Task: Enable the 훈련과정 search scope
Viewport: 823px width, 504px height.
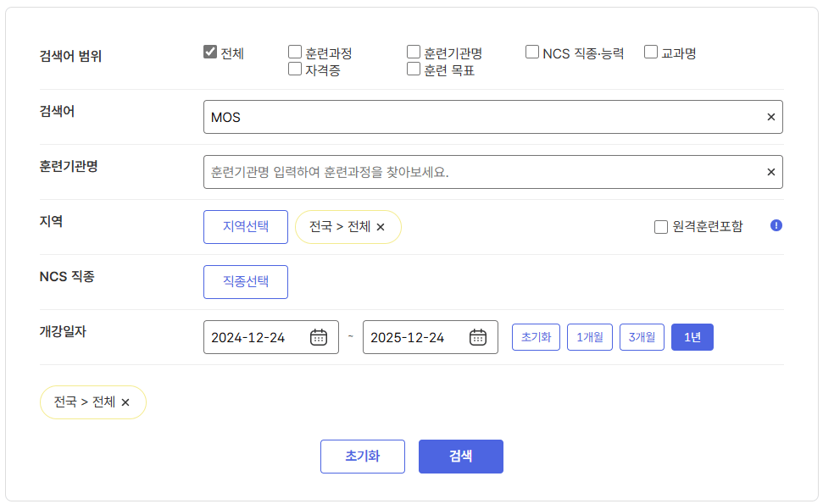Action: click(x=294, y=51)
